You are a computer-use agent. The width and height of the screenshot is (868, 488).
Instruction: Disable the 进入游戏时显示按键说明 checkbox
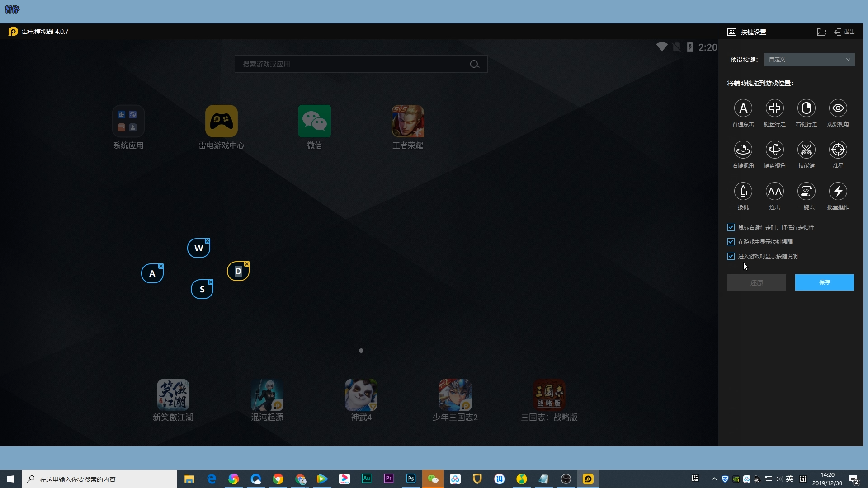[x=731, y=256]
